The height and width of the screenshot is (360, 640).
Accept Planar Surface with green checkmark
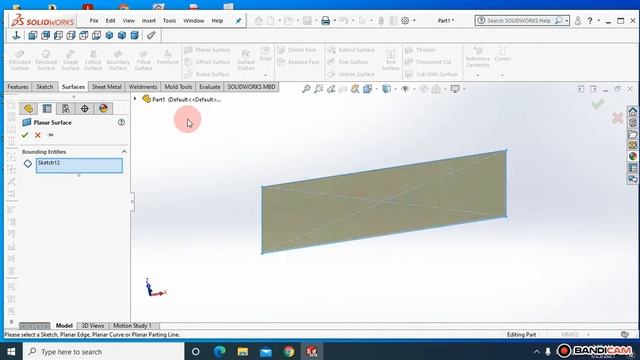click(25, 135)
